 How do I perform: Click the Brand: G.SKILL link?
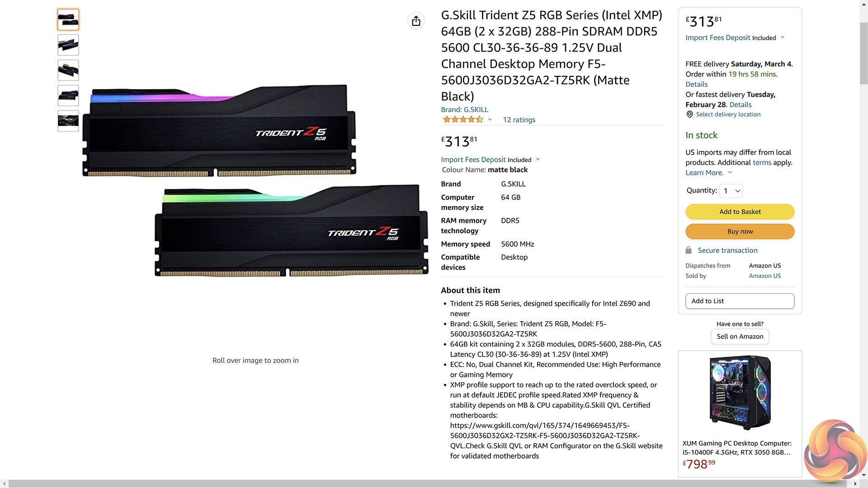coord(464,110)
